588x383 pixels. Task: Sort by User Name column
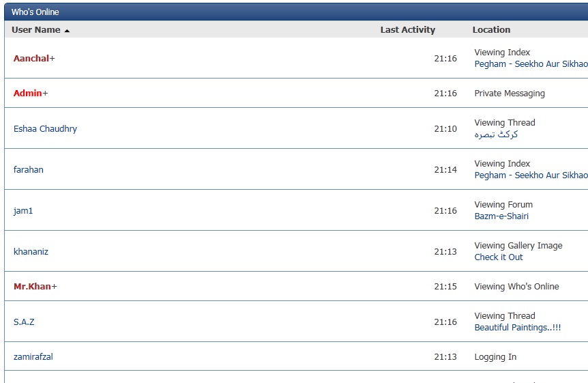click(x=36, y=30)
